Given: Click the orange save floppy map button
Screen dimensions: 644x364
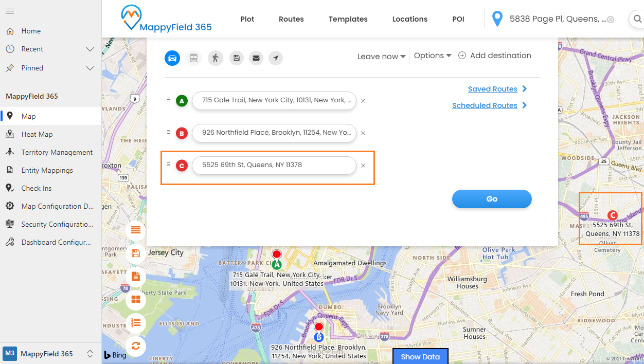Looking at the screenshot, I should [x=136, y=253].
